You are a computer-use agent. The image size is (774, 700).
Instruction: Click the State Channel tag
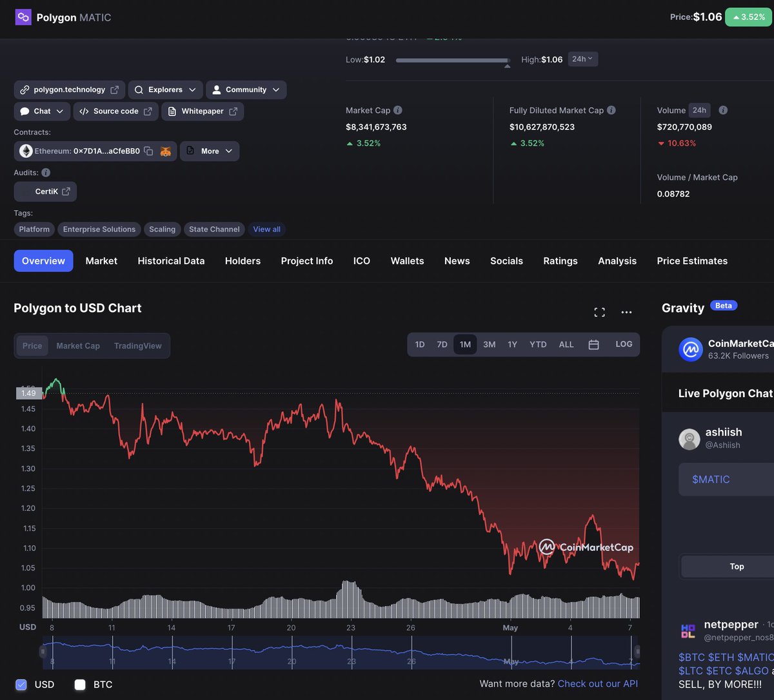(214, 229)
